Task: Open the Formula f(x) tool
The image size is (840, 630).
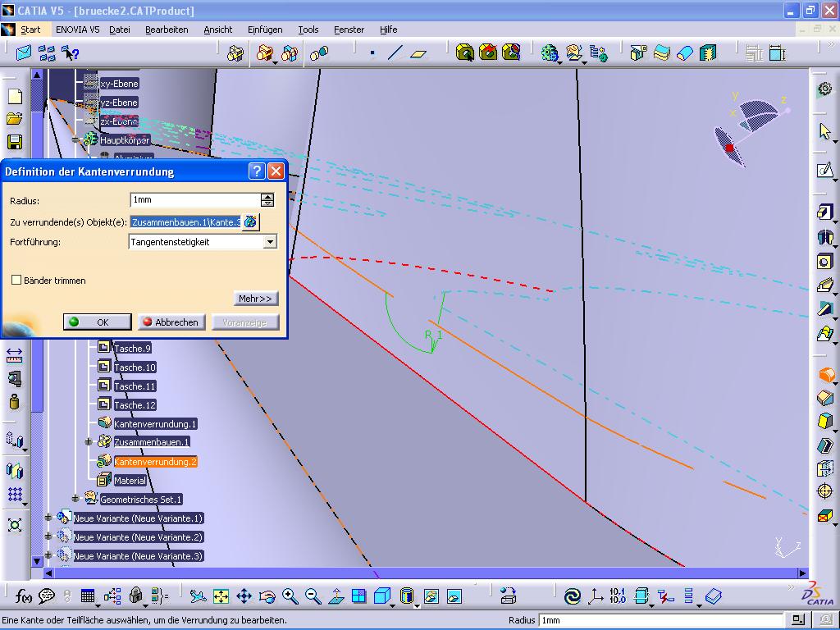Action: point(23,596)
